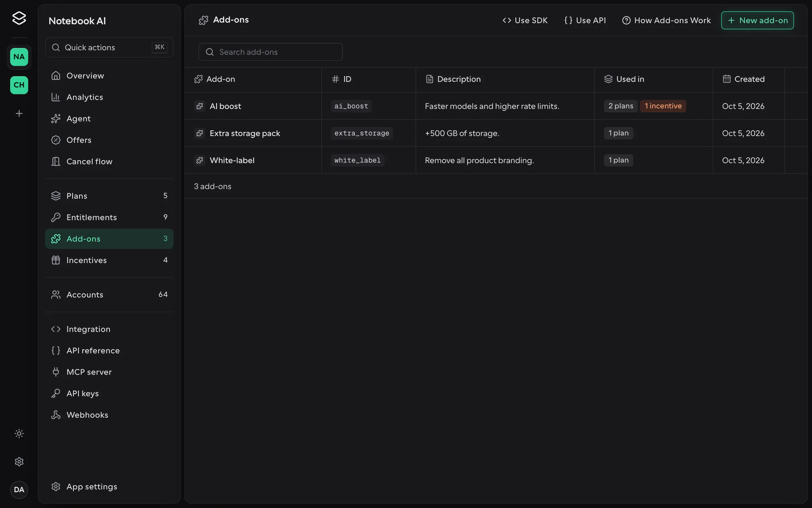Image resolution: width=812 pixels, height=508 pixels.
Task: Select Add-ons in the sidebar
Action: (109, 239)
